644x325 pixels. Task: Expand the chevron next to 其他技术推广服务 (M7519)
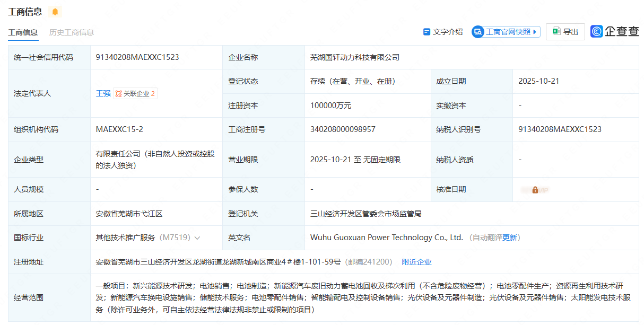pos(197,238)
